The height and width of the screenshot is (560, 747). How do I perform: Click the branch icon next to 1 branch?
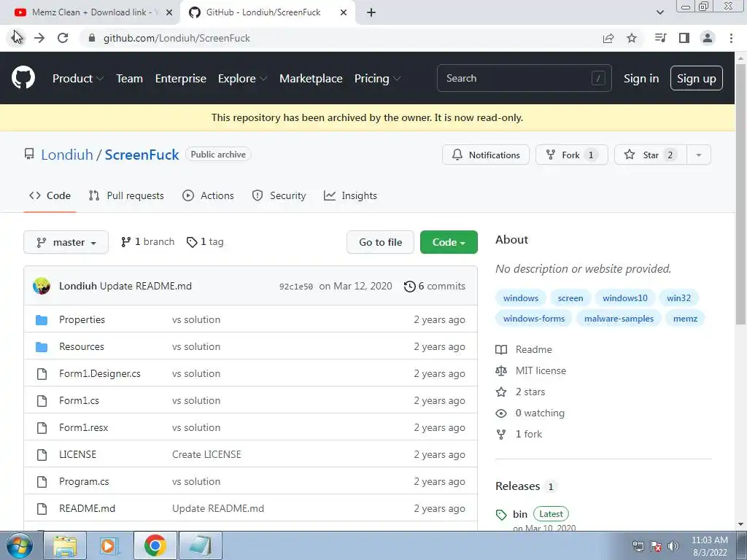[x=125, y=242]
